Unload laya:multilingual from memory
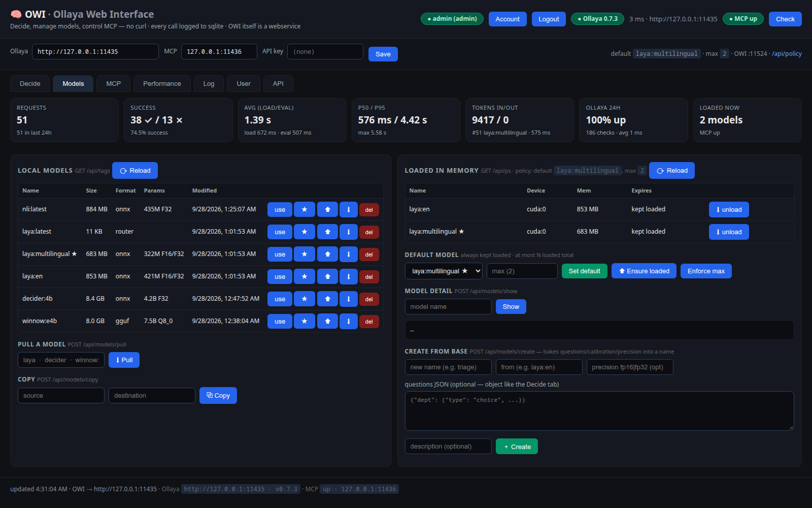812x508 pixels. click(729, 232)
